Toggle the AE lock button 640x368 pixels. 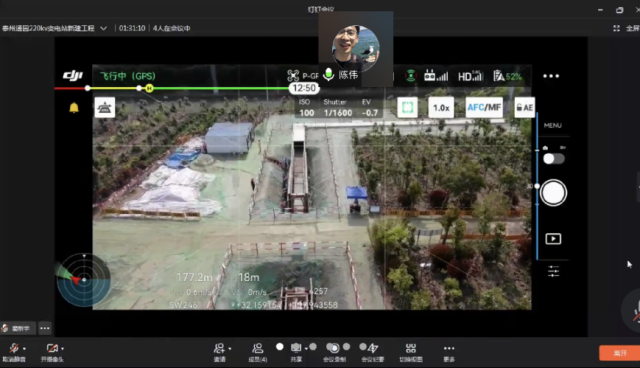point(524,108)
